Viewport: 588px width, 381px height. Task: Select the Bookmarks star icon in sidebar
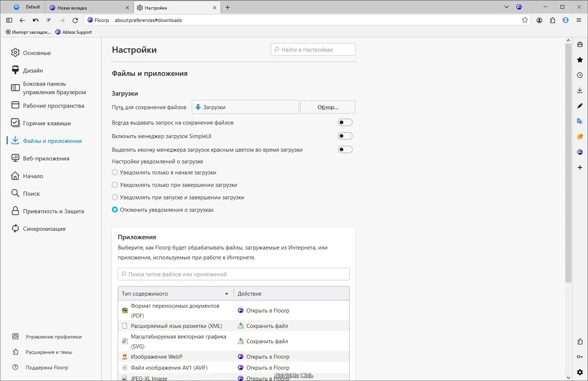580,59
